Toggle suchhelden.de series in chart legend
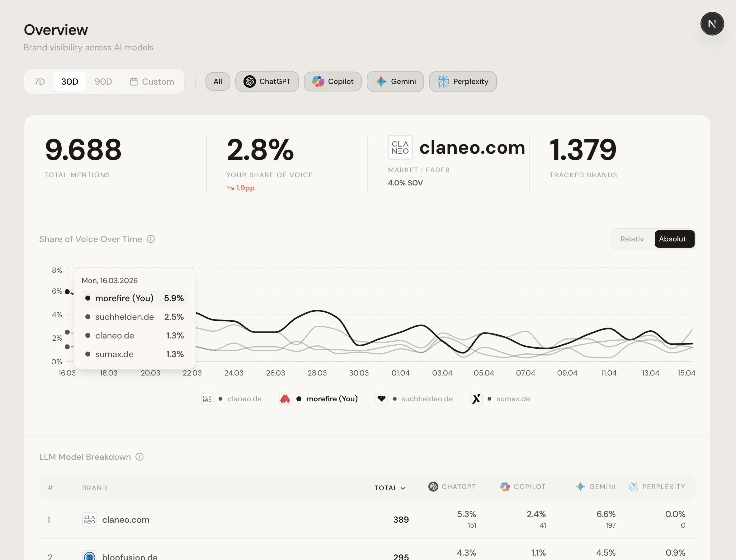The height and width of the screenshot is (560, 736). point(414,399)
